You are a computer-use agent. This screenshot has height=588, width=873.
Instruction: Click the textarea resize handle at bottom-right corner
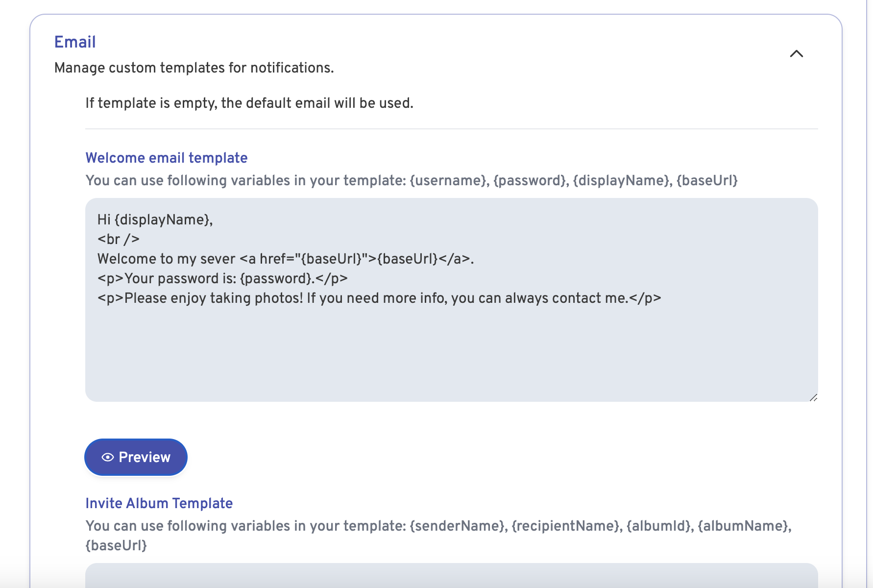(x=813, y=398)
